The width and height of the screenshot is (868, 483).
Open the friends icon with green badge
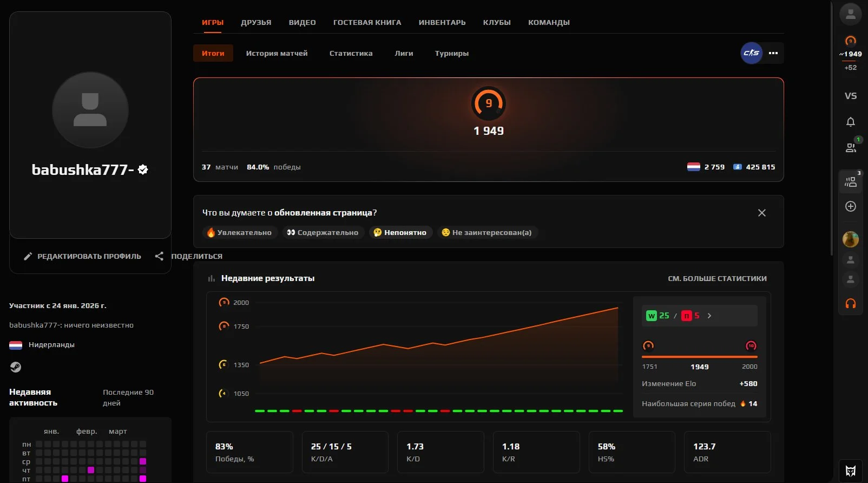850,148
